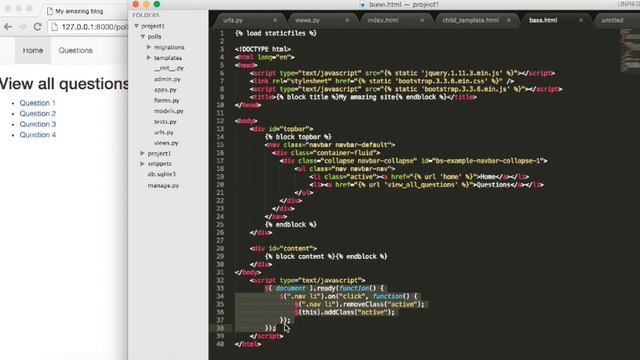Expand the snippets folder
640x360 pixels.
(x=142, y=164)
